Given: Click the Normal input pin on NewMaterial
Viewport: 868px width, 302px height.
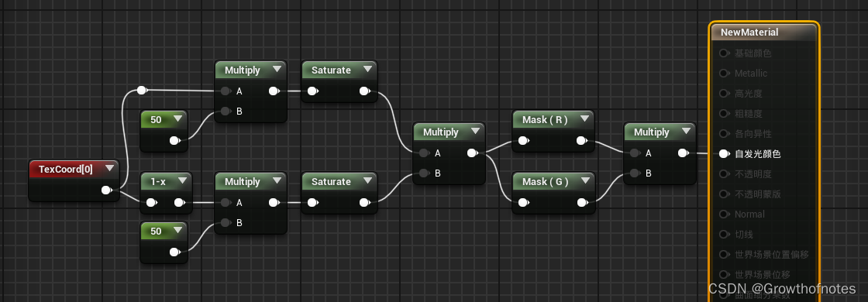Looking at the screenshot, I should coord(724,214).
